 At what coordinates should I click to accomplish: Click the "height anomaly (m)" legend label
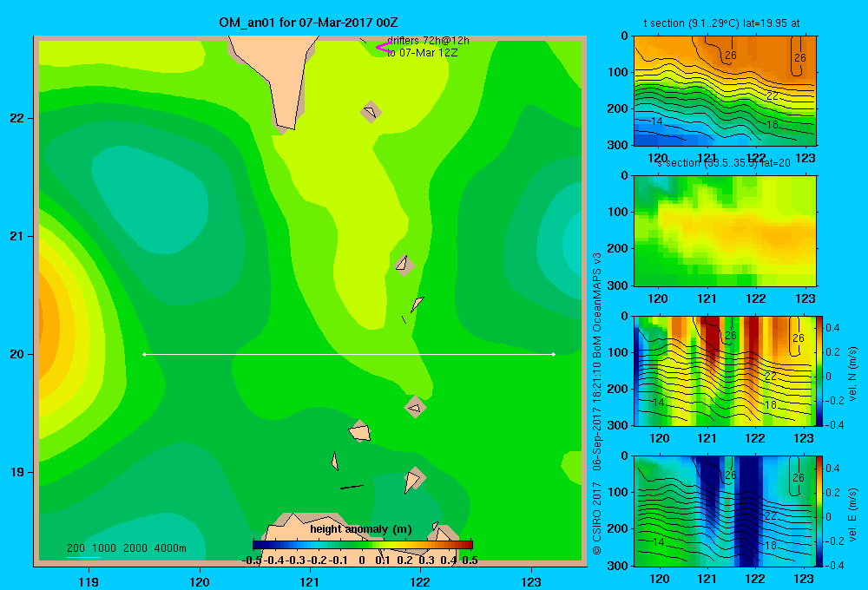[361, 529]
